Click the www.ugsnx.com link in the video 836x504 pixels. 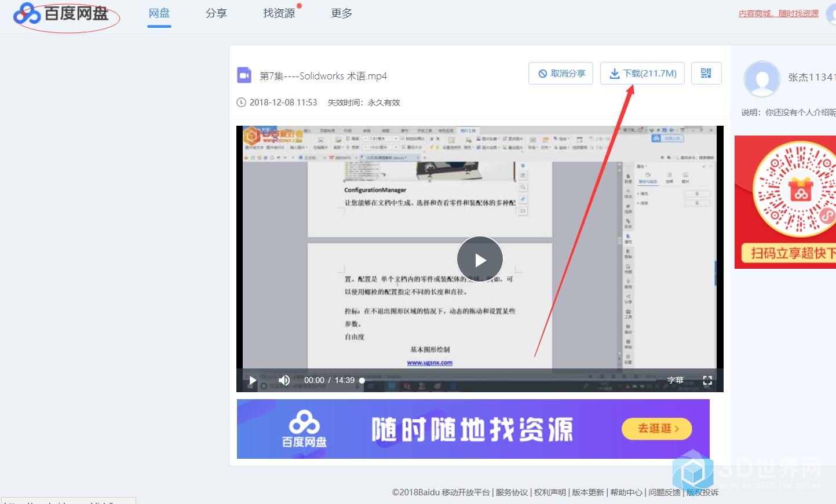click(x=430, y=363)
